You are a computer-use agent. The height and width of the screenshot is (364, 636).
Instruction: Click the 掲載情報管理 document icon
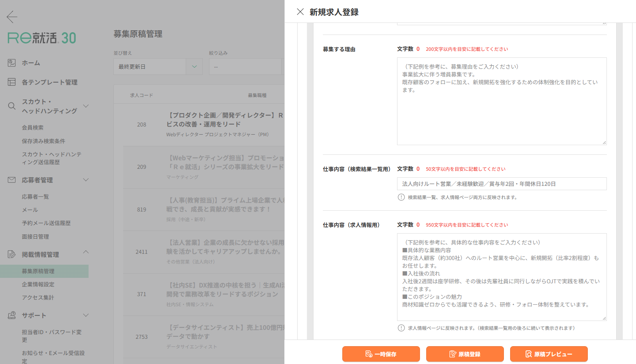tap(12, 254)
